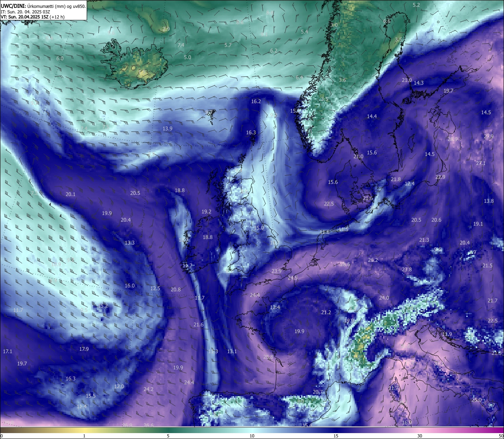Click the map value '16.0' in the Atlantic

pos(130,285)
